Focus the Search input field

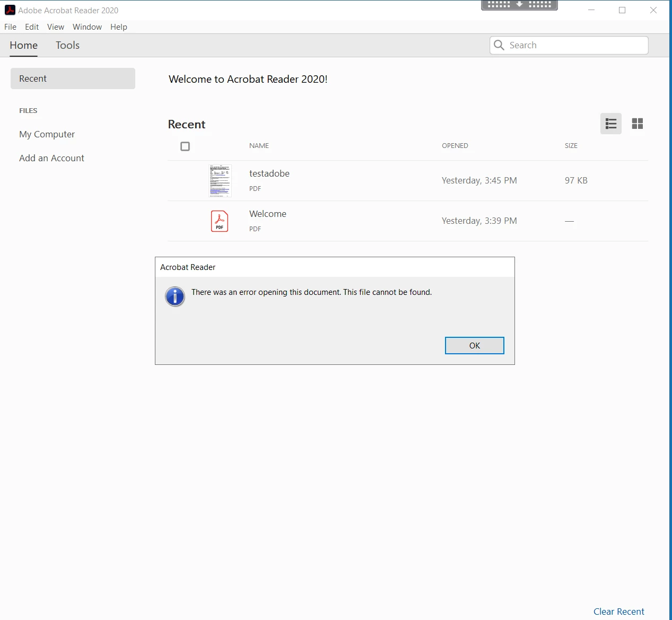569,45
